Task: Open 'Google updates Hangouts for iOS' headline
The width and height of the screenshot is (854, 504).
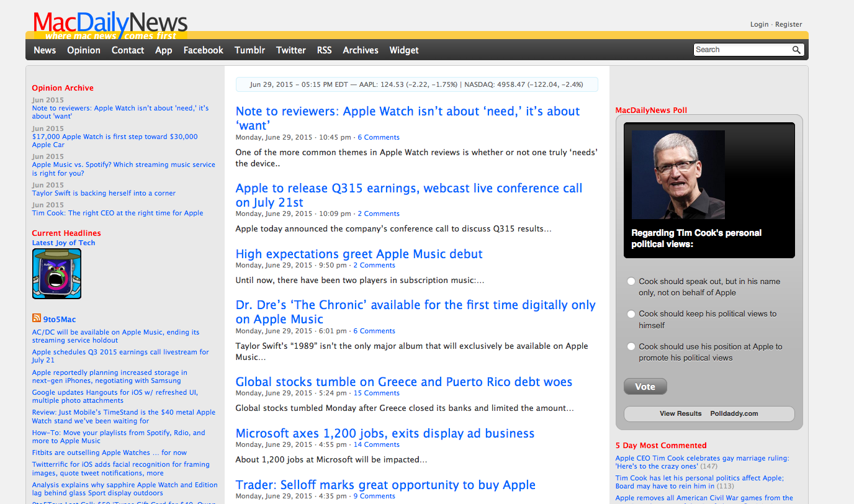Action: point(115,396)
